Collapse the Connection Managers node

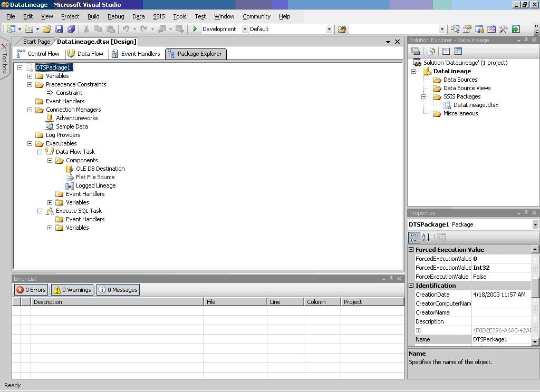tap(30, 110)
